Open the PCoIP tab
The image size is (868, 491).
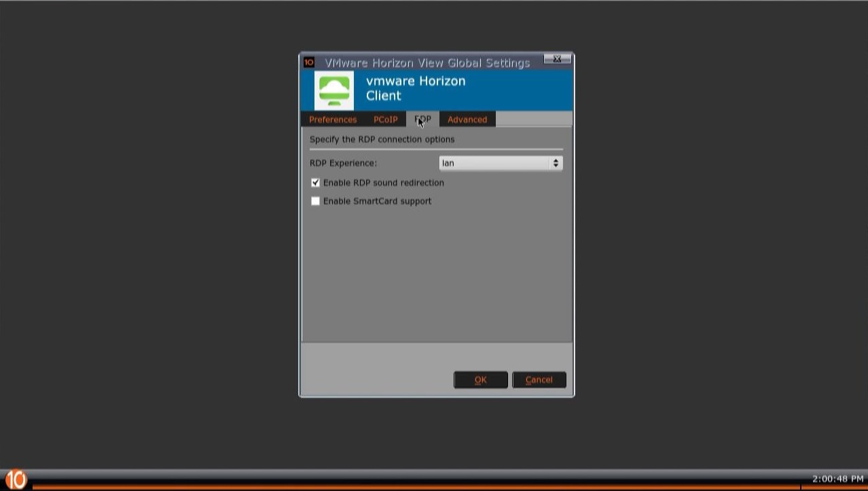tap(385, 120)
